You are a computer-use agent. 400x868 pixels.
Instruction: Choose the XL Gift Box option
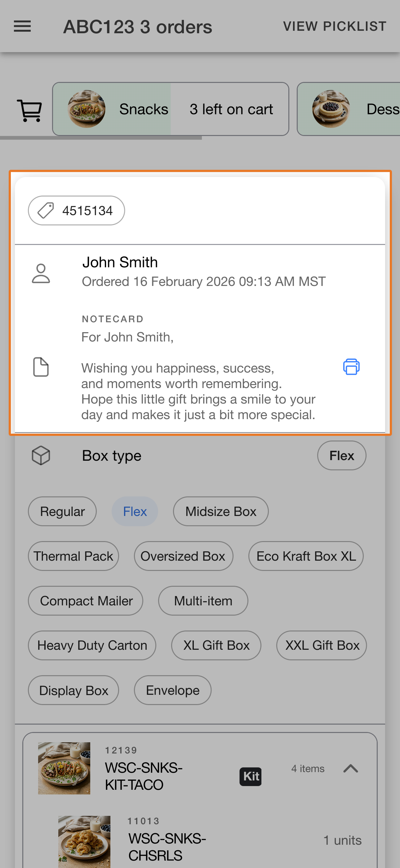216,645
